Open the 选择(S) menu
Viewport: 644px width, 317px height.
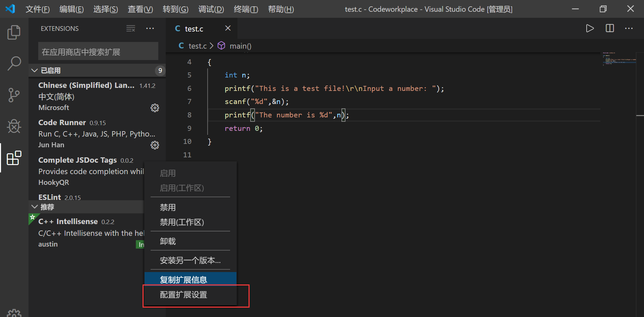(x=106, y=9)
